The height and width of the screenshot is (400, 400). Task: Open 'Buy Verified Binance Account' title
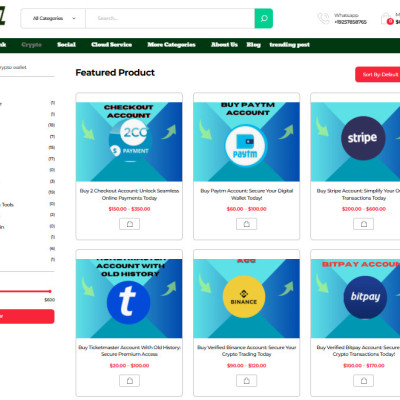point(247,351)
